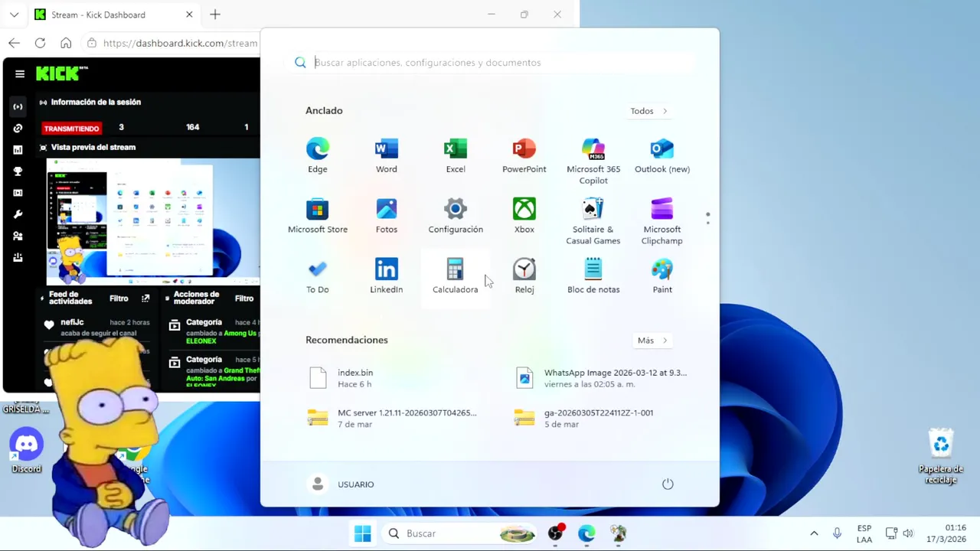
Task: Open Microsoft 365 Copilot
Action: tap(593, 161)
